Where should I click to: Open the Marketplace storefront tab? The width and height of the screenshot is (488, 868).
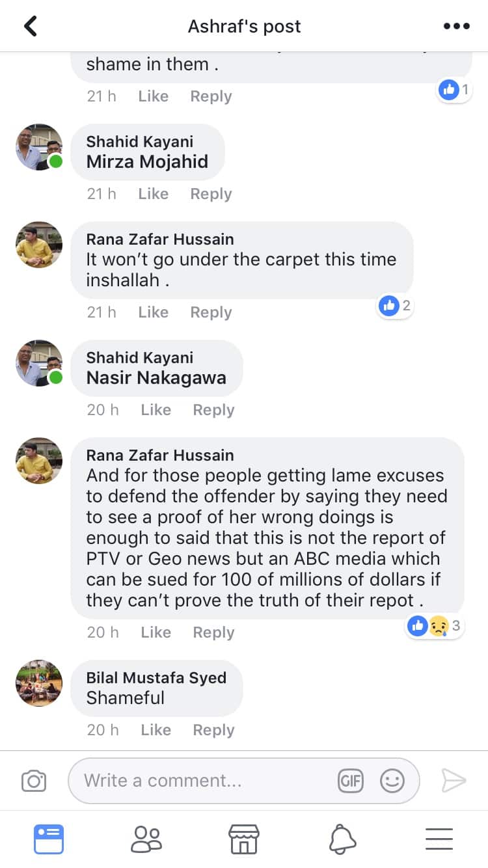(x=244, y=839)
